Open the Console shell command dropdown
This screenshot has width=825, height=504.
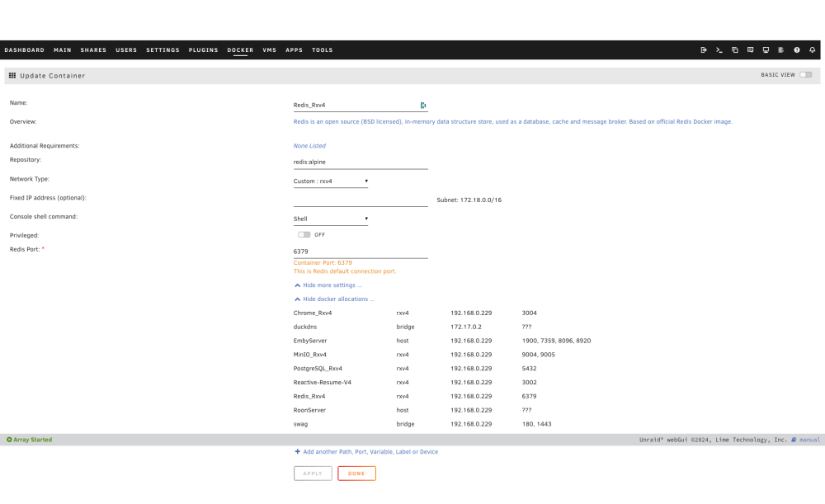click(331, 219)
